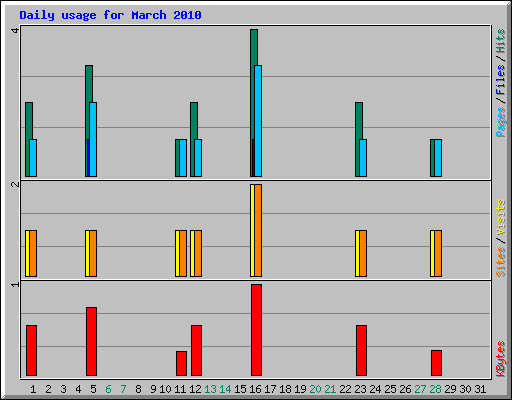The image size is (512, 400).
Task: Click the orange Sites bar for day 1
Action: point(33,253)
